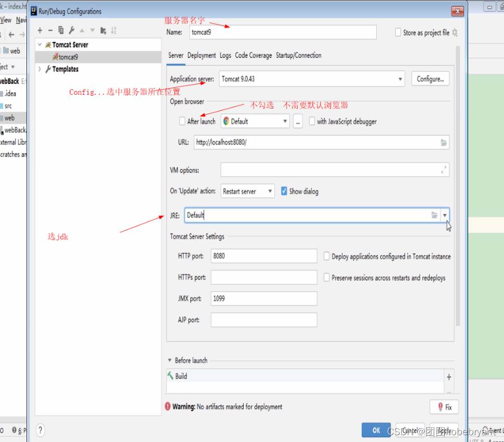Screen dimensions: 504x442
Task: Click AJP port field
Action: coord(264,320)
